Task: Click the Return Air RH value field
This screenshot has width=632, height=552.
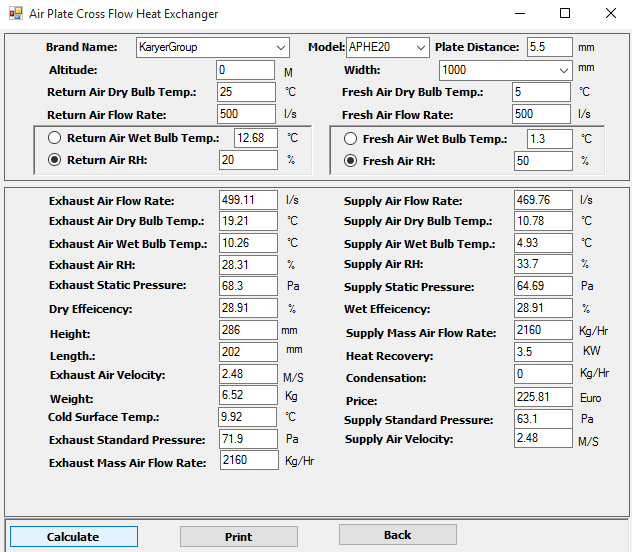Action: (x=248, y=160)
